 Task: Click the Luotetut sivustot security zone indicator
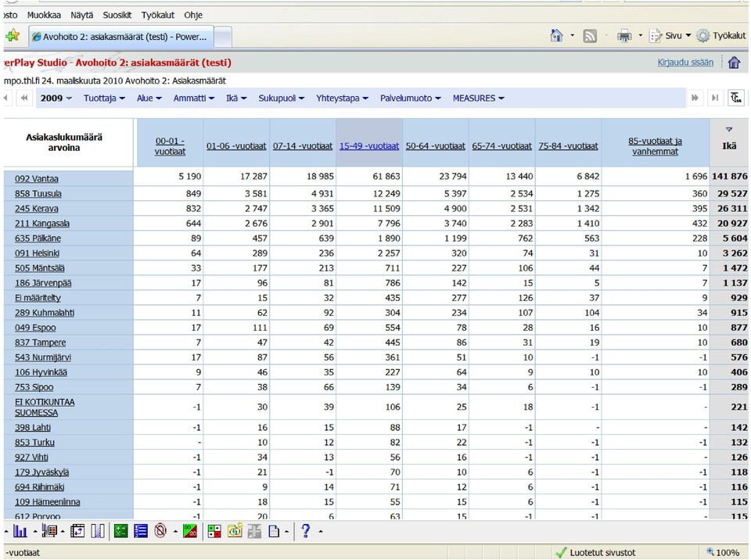point(595,552)
